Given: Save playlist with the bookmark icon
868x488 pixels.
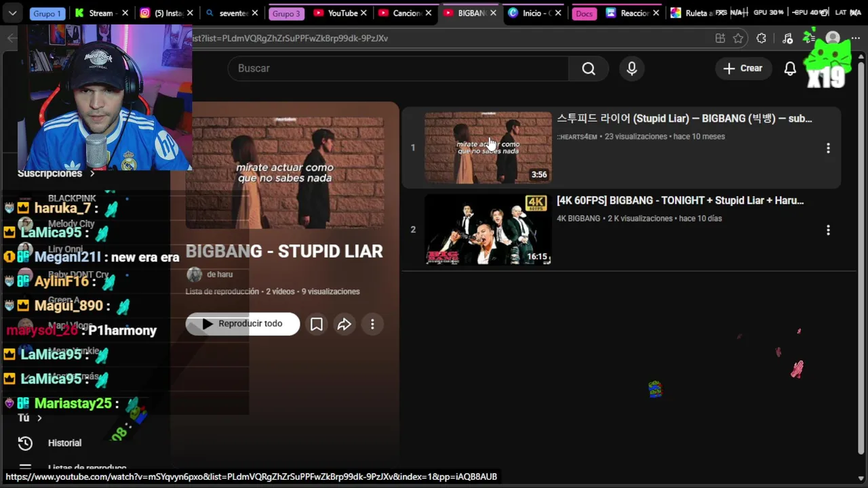Looking at the screenshot, I should pos(316,324).
